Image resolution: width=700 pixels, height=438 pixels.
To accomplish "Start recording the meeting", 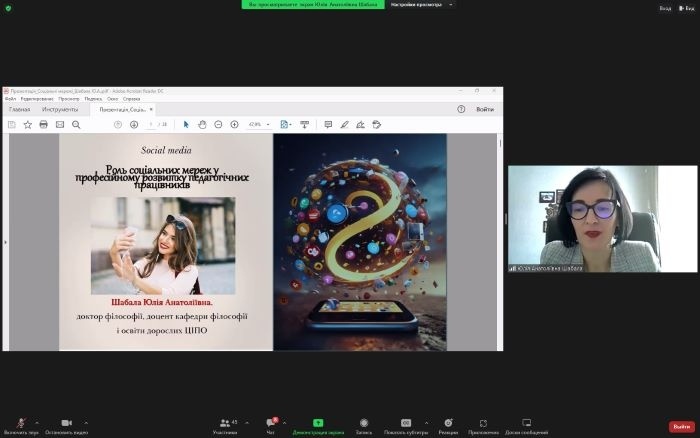I will pyautogui.click(x=364, y=424).
